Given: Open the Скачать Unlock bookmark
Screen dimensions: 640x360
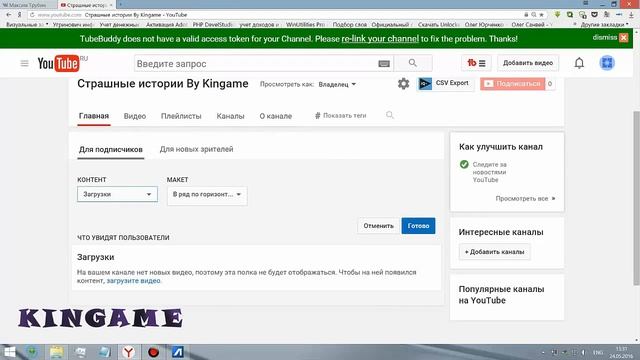Looking at the screenshot, I should [x=438, y=24].
